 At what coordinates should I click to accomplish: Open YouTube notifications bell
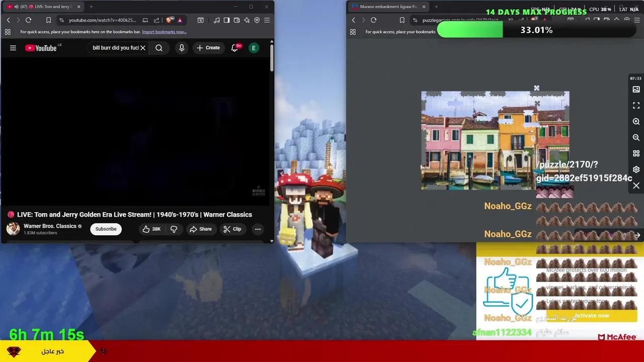click(234, 48)
